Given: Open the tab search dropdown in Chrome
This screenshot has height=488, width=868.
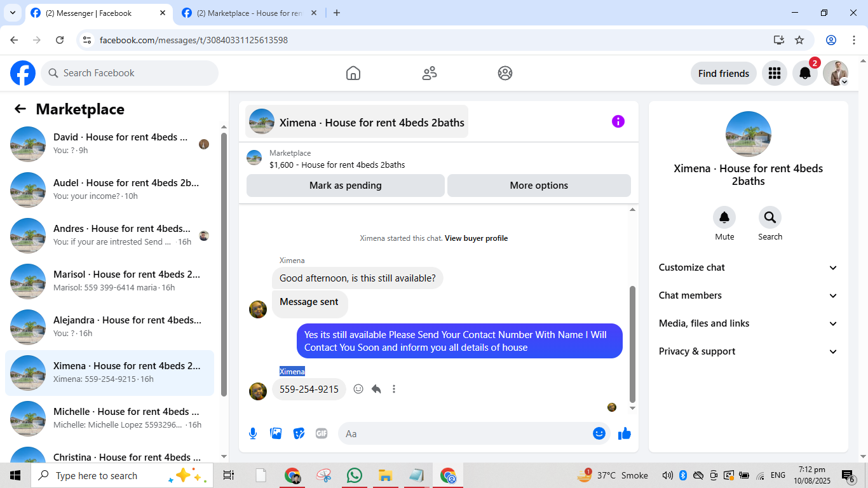Looking at the screenshot, I should [x=12, y=13].
